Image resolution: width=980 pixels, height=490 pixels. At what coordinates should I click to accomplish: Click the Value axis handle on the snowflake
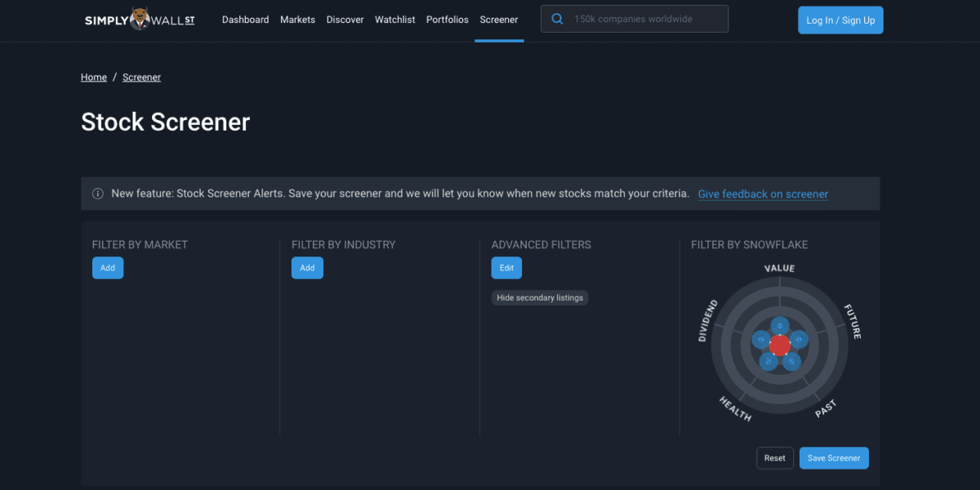780,327
